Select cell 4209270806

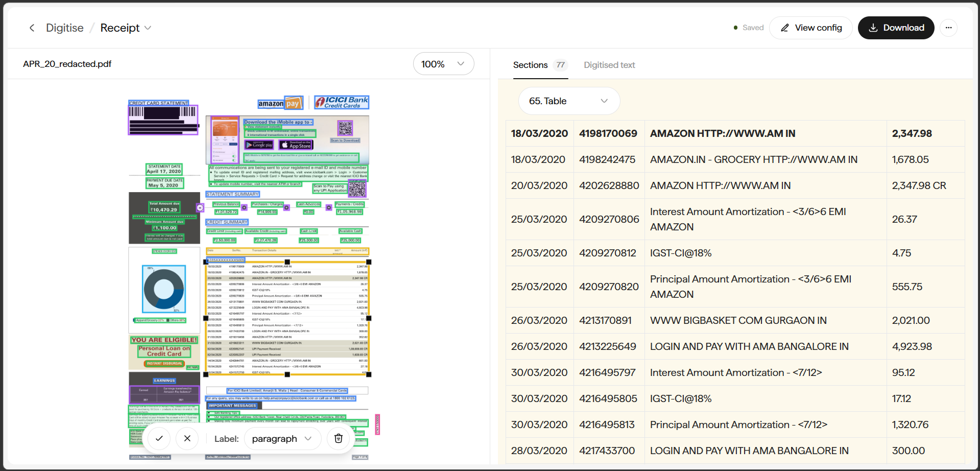pos(609,219)
